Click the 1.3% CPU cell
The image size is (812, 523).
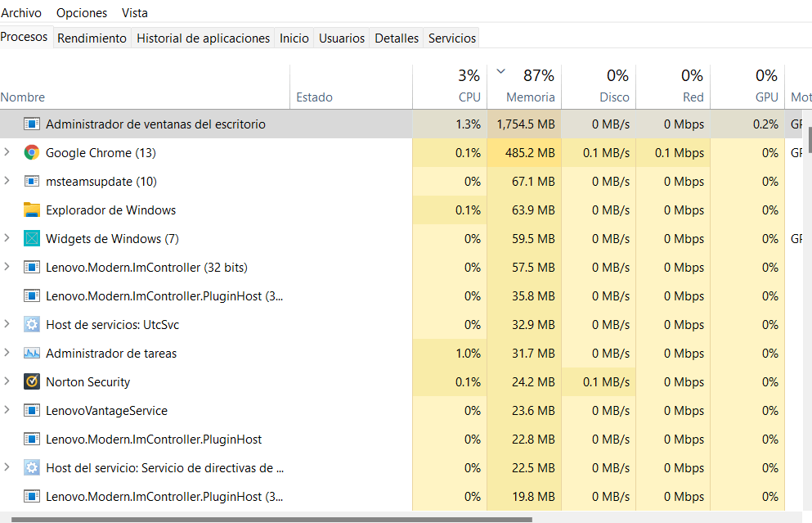[x=450, y=124]
